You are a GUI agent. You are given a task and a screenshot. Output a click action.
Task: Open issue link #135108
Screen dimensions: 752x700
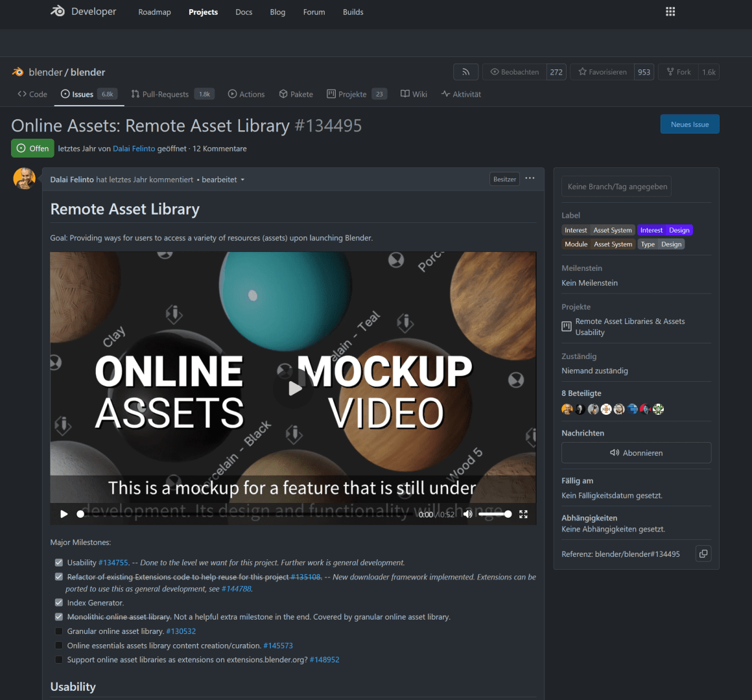[305, 577]
